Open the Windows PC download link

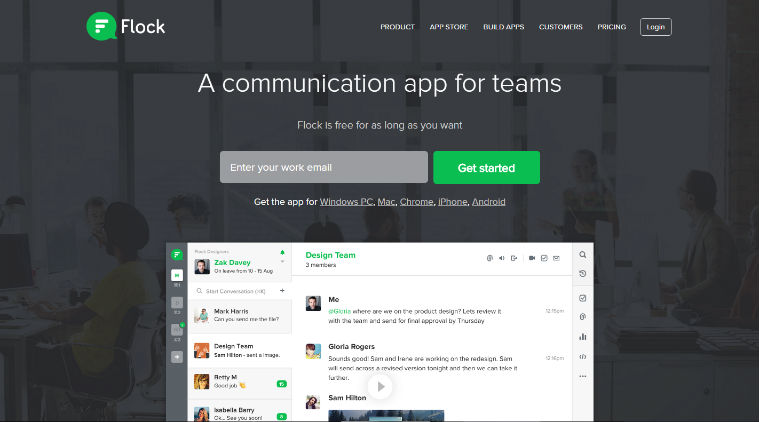coord(346,202)
